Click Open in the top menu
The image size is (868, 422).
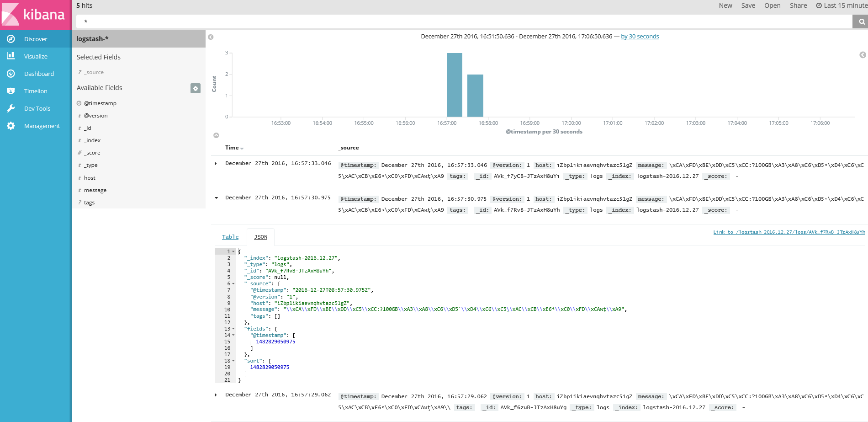[x=773, y=5]
